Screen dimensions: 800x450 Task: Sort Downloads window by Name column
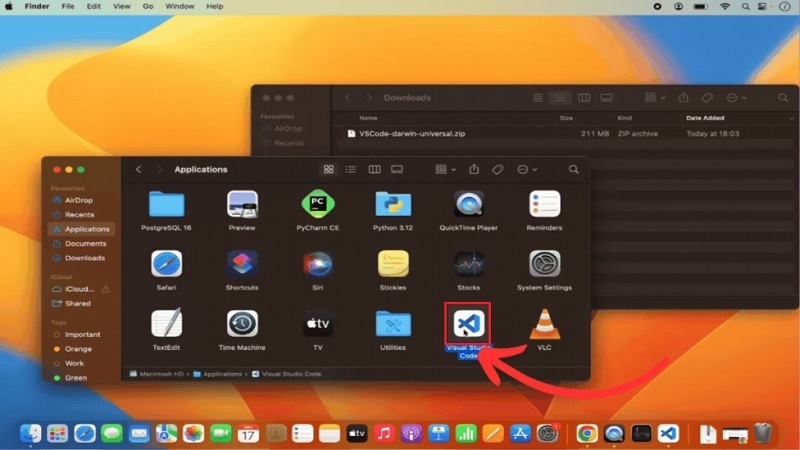(368, 118)
